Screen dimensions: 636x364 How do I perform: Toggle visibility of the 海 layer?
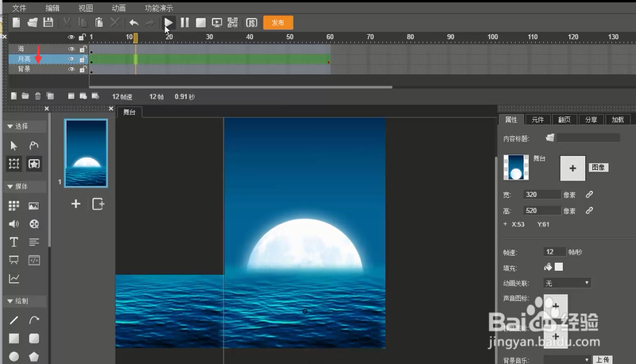point(72,49)
